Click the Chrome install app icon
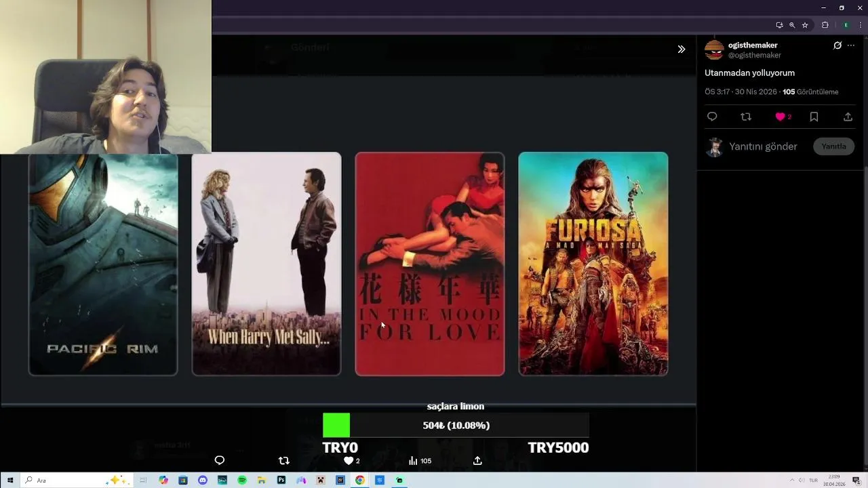The height and width of the screenshot is (488, 868). click(779, 25)
